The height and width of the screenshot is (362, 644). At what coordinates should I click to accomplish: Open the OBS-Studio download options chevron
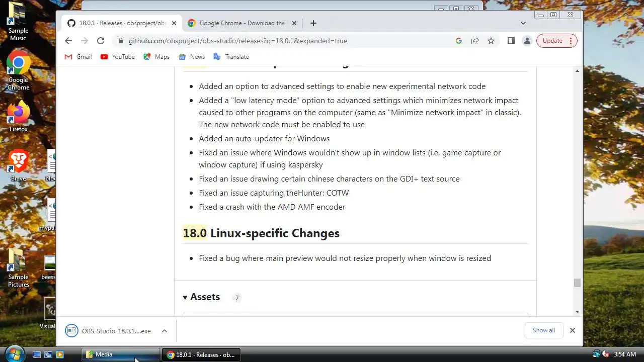164,331
